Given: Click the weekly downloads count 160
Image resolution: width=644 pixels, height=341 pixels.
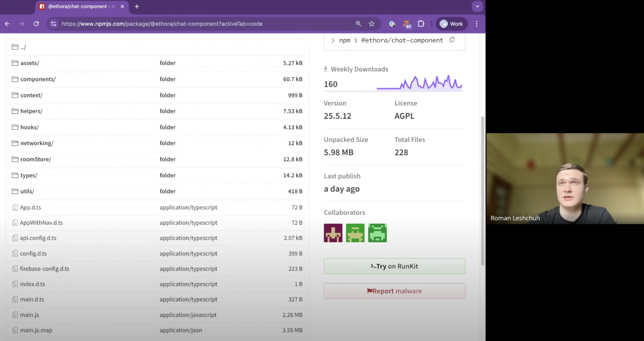Looking at the screenshot, I should (331, 84).
